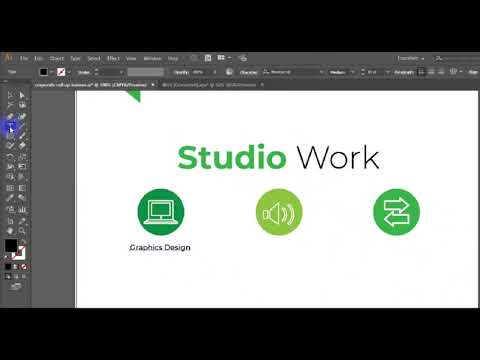Select the Scale tool
This screenshot has width=480, height=360.
[22, 157]
